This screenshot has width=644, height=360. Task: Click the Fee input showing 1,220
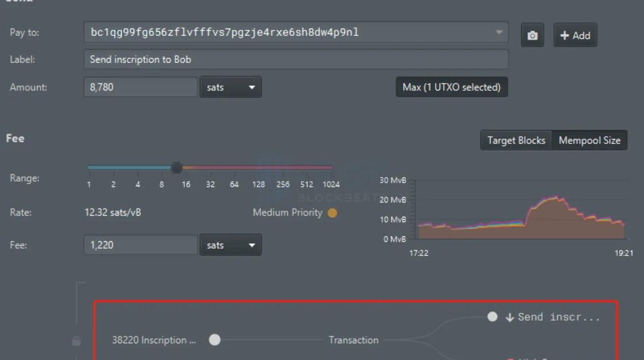[x=140, y=245]
